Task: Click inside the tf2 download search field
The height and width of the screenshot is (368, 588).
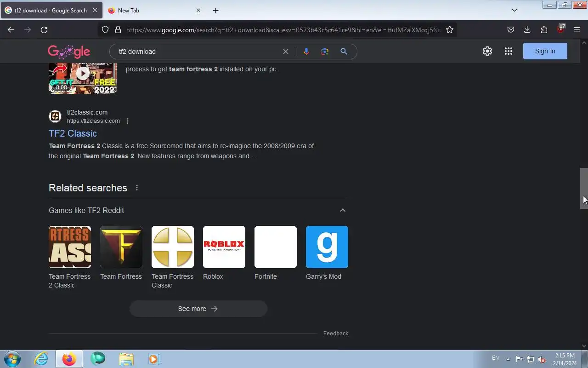Action: pos(198,52)
